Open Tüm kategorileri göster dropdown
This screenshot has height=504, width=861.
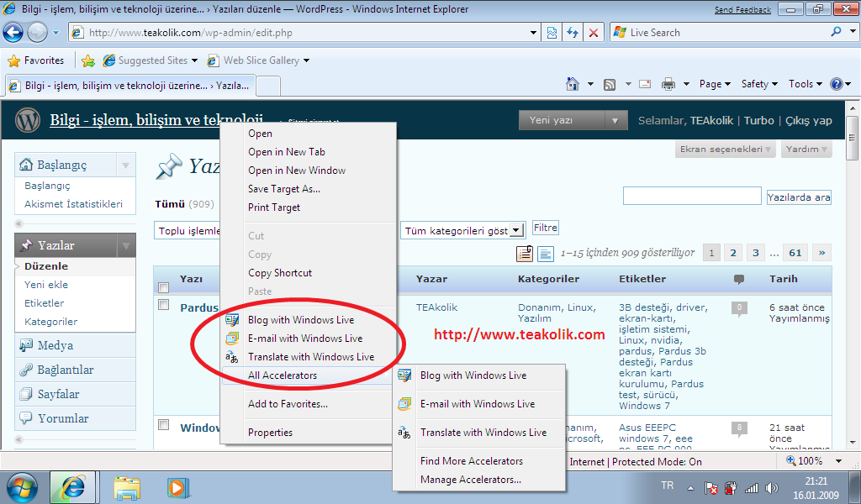[463, 231]
